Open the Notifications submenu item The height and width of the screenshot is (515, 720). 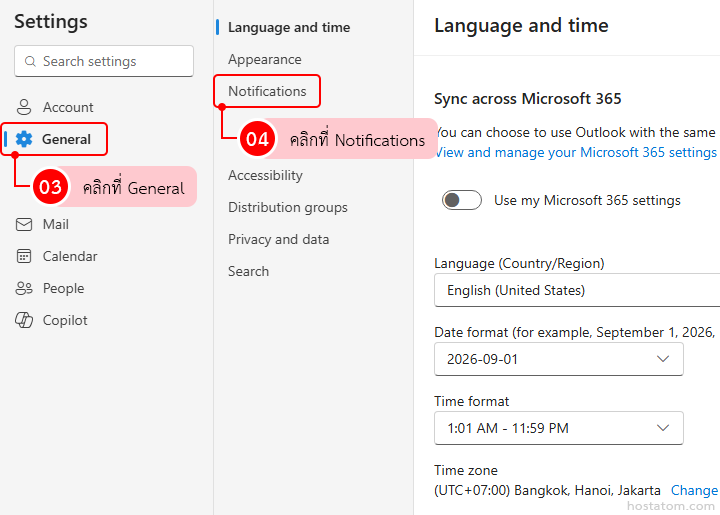(x=267, y=91)
